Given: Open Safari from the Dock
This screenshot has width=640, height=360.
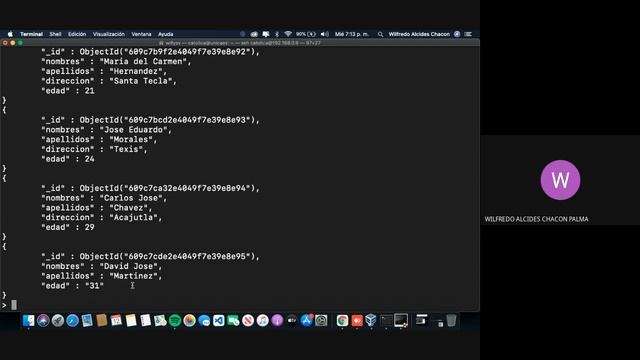Looking at the screenshot, I should click(x=73, y=320).
